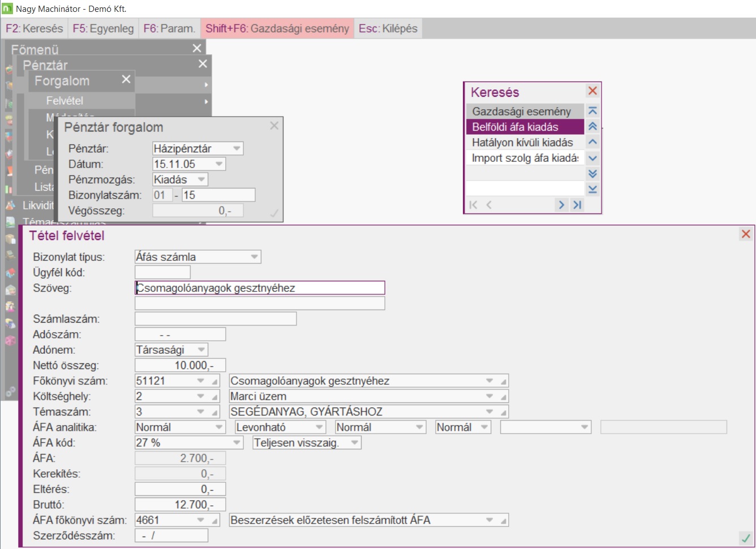This screenshot has height=549, width=756.
Task: Click the Ügyfél kód input field
Action: (x=162, y=272)
